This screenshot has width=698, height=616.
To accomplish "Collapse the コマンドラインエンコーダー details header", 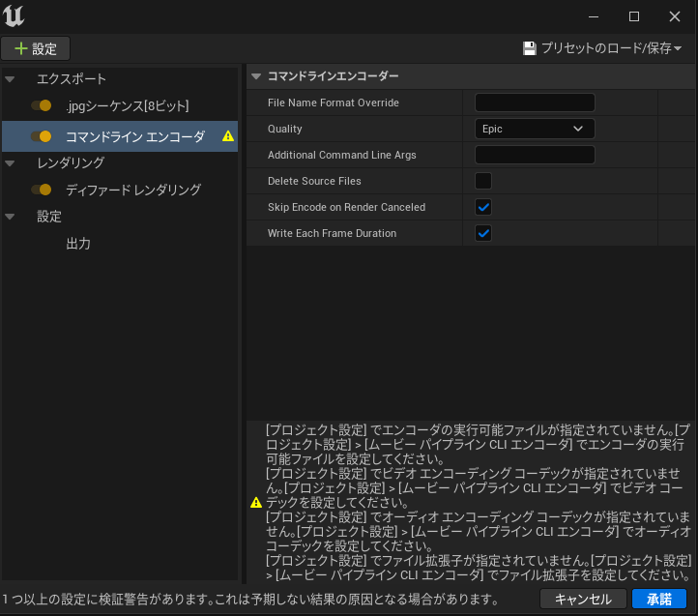I will click(x=256, y=76).
